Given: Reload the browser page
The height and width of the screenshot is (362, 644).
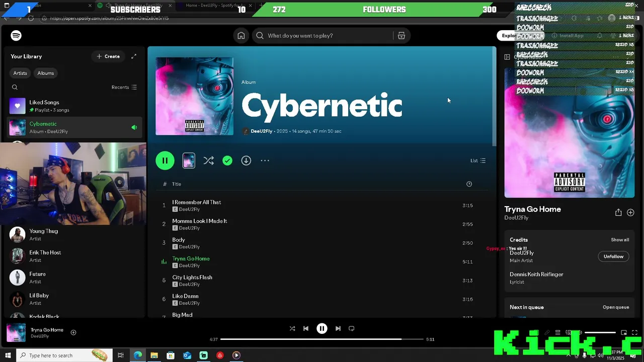Looking at the screenshot, I should (x=31, y=18).
